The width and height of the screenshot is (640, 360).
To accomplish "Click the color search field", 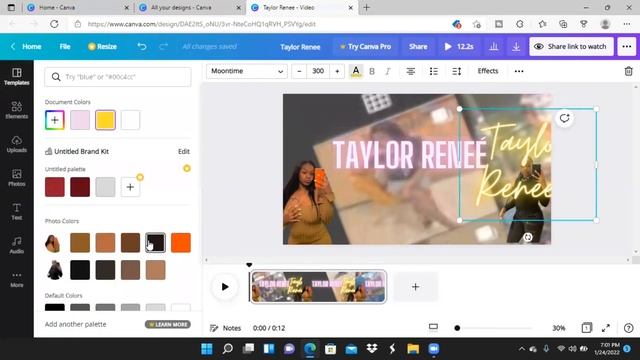I will (118, 77).
